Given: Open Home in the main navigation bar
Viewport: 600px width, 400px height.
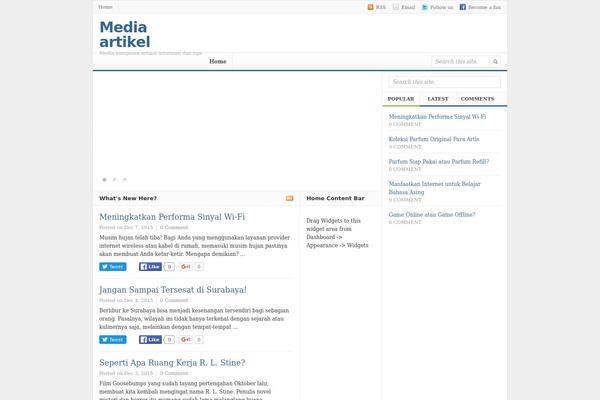Looking at the screenshot, I should click(218, 62).
